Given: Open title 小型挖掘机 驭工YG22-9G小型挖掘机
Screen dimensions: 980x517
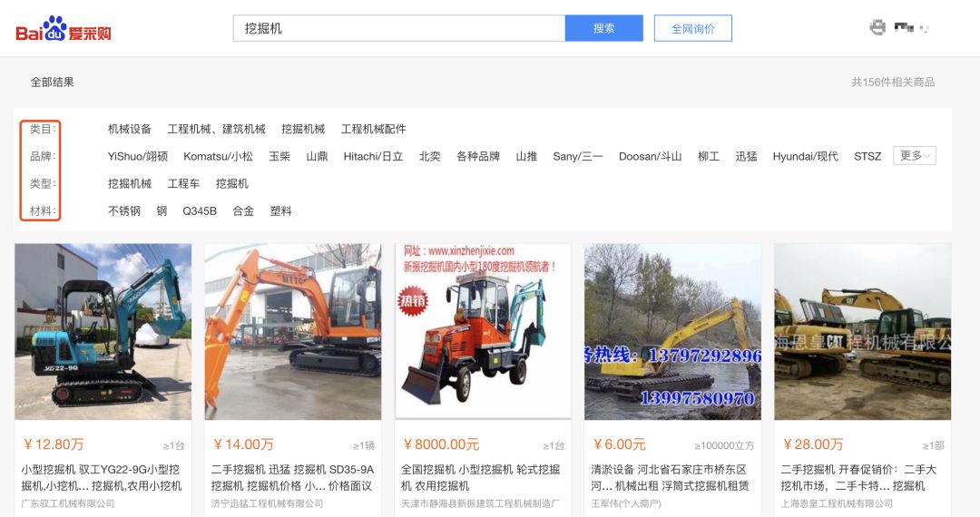Looking at the screenshot, I should coord(102,477).
